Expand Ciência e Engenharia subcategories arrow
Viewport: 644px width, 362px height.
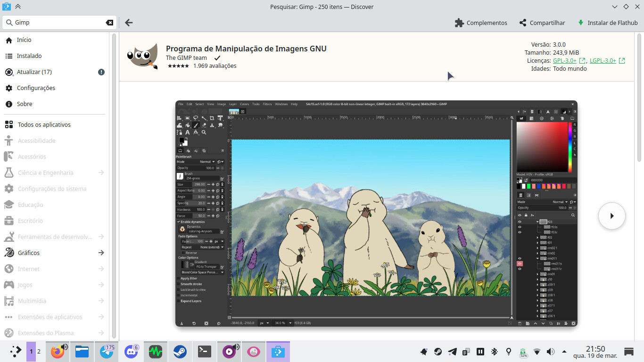pyautogui.click(x=101, y=173)
